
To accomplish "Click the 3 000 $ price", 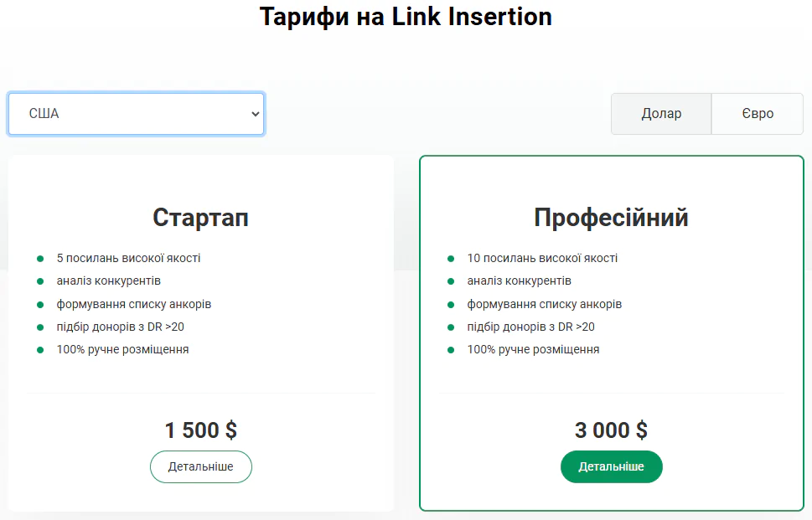I will click(x=611, y=430).
